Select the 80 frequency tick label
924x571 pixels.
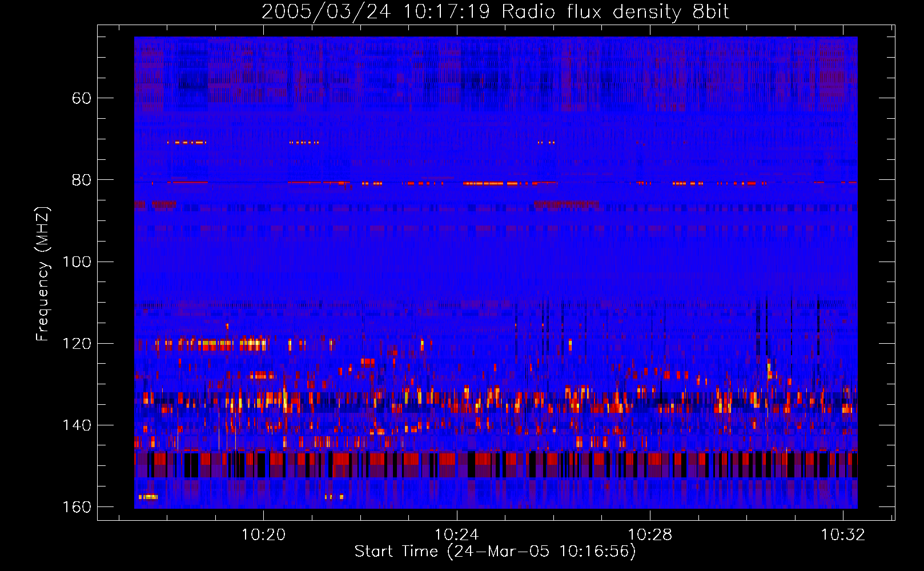click(x=82, y=180)
